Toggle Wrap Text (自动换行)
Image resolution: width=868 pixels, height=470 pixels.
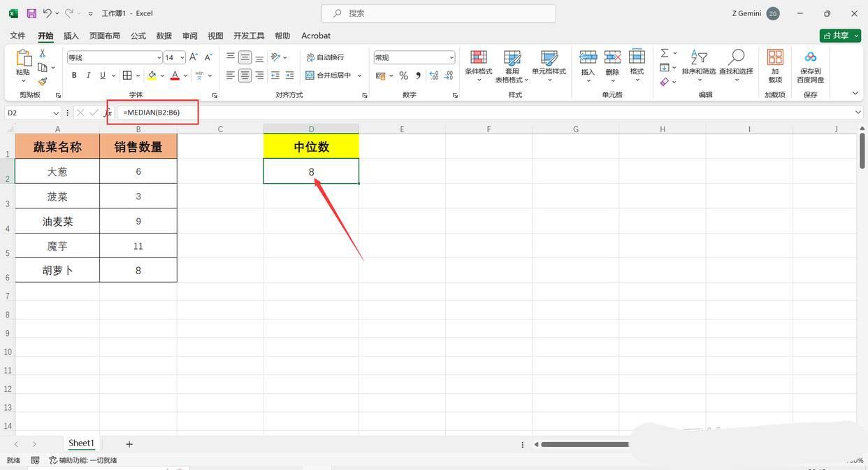pyautogui.click(x=326, y=57)
